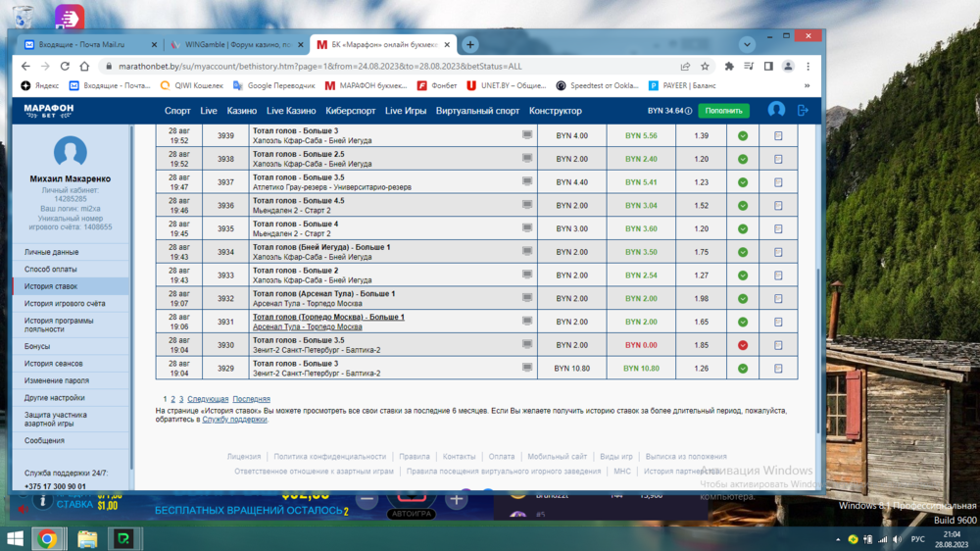
Task: Switch to the WINGamble forum tab
Action: click(x=233, y=44)
